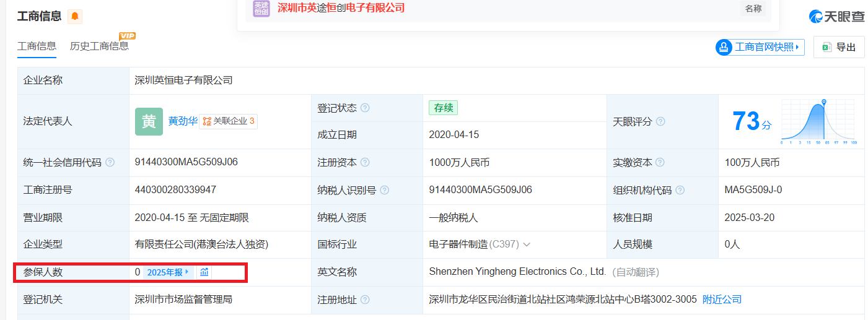Select 一般纳税人 taxpayer qualification

[454, 217]
